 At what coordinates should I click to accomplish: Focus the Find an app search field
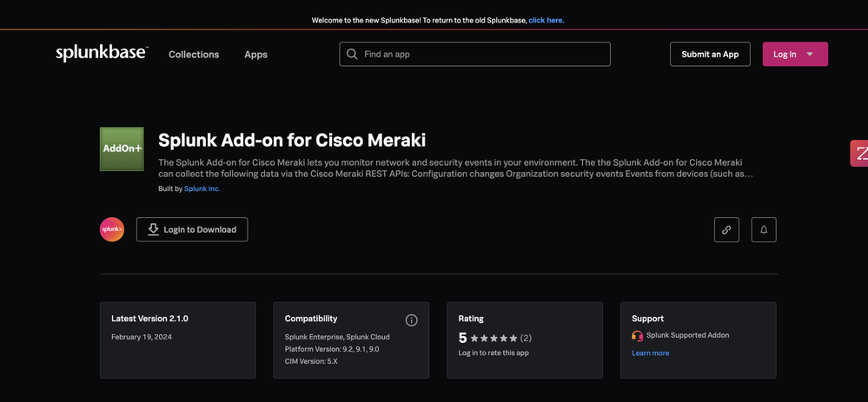(482, 54)
